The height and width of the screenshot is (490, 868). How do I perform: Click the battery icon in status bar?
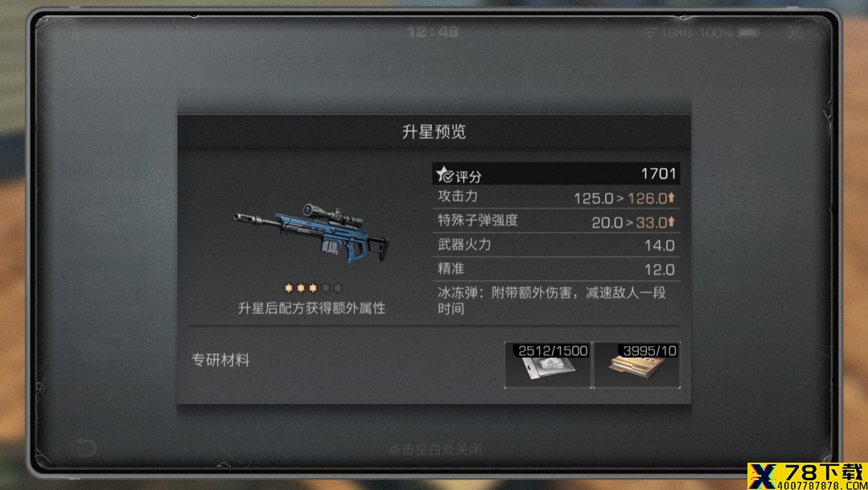[x=748, y=33]
